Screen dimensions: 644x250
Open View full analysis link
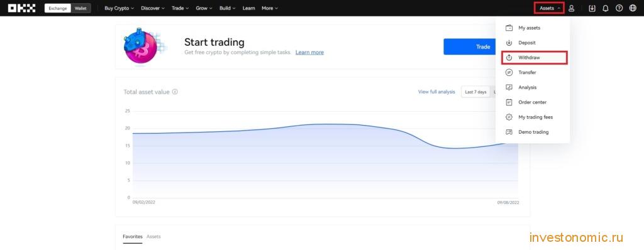tap(436, 92)
